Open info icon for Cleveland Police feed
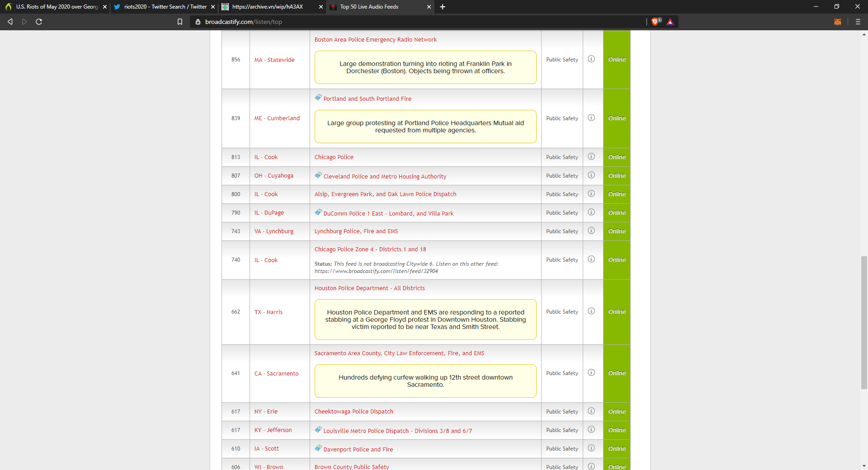Screen dimensions: 868x470 [591, 175]
